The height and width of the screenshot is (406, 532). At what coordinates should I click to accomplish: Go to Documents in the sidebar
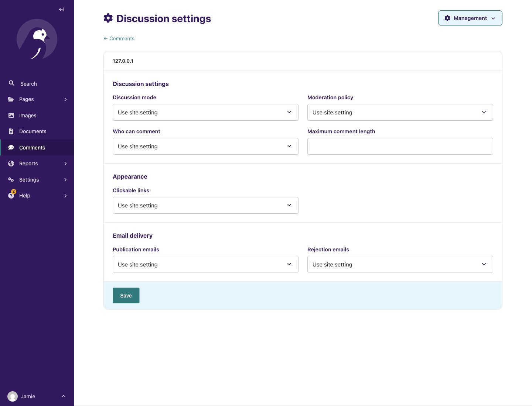[x=37, y=131]
